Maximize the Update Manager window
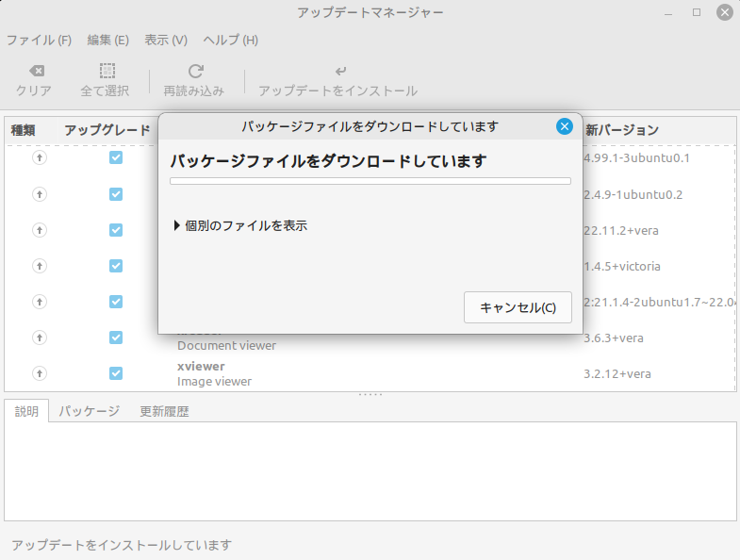740x560 pixels. 697,13
